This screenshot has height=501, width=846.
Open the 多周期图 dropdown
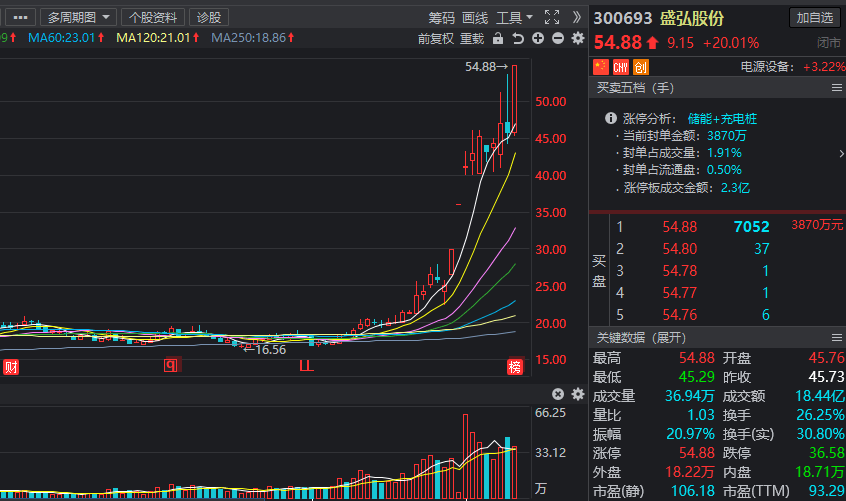pyautogui.click(x=78, y=17)
